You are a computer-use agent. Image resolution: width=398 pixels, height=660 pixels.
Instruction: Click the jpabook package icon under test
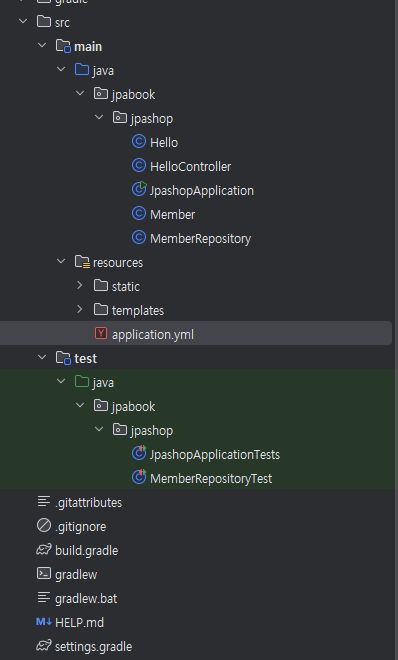[101, 405]
